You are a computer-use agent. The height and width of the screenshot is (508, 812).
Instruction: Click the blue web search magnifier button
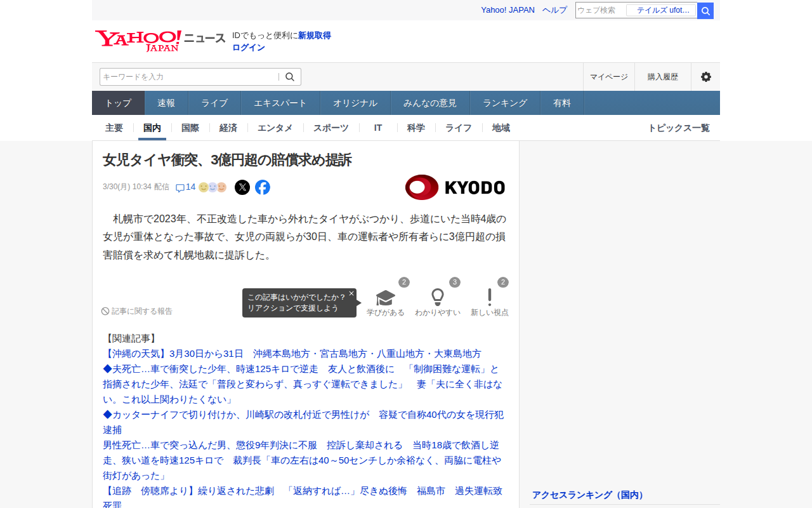(x=705, y=11)
